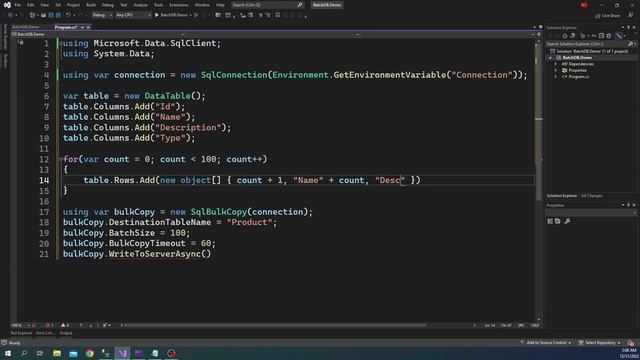
Task: Open the File menu
Action: pos(18,5)
